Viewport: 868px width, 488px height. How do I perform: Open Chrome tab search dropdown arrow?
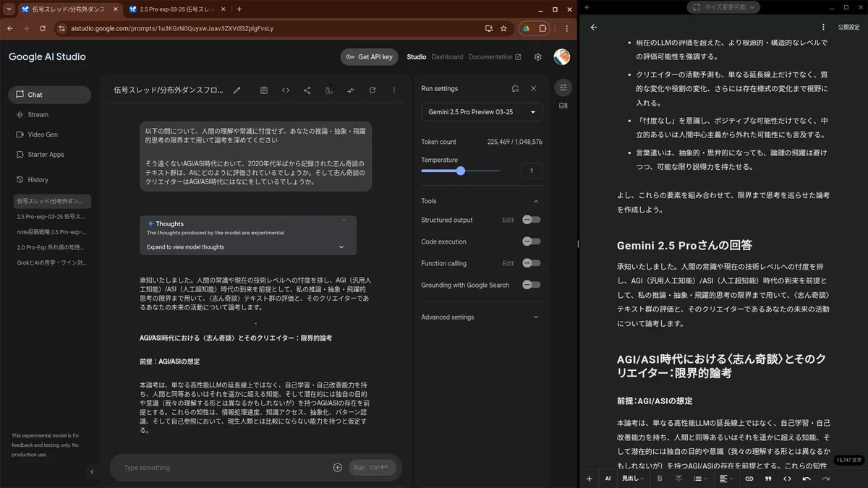(x=8, y=9)
